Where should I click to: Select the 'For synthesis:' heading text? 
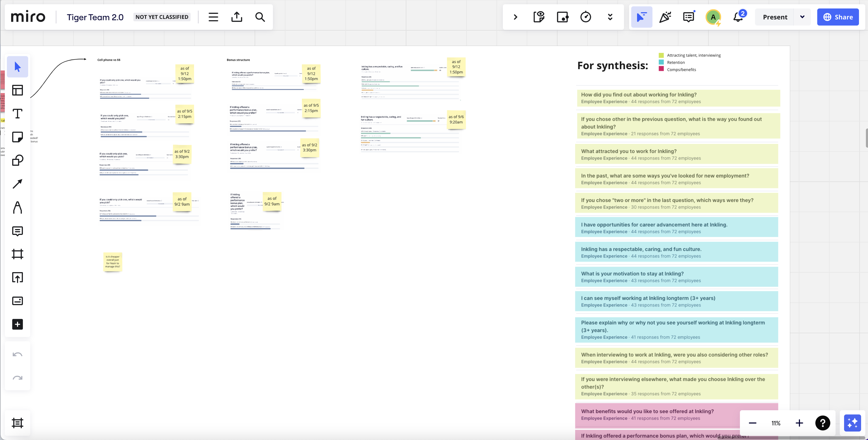613,65
